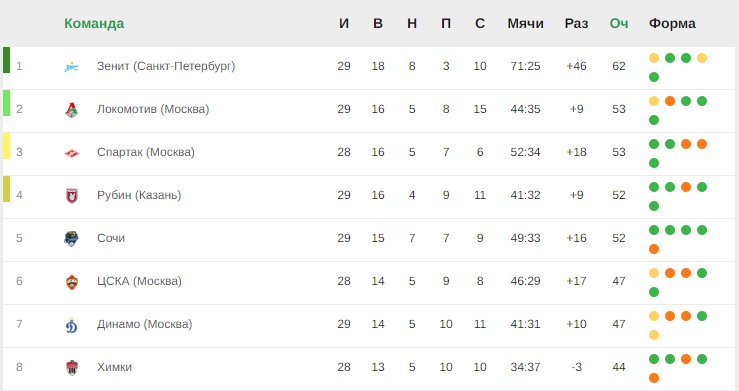Click Sochi's orange loss form dot
The image size is (739, 391).
point(654,249)
